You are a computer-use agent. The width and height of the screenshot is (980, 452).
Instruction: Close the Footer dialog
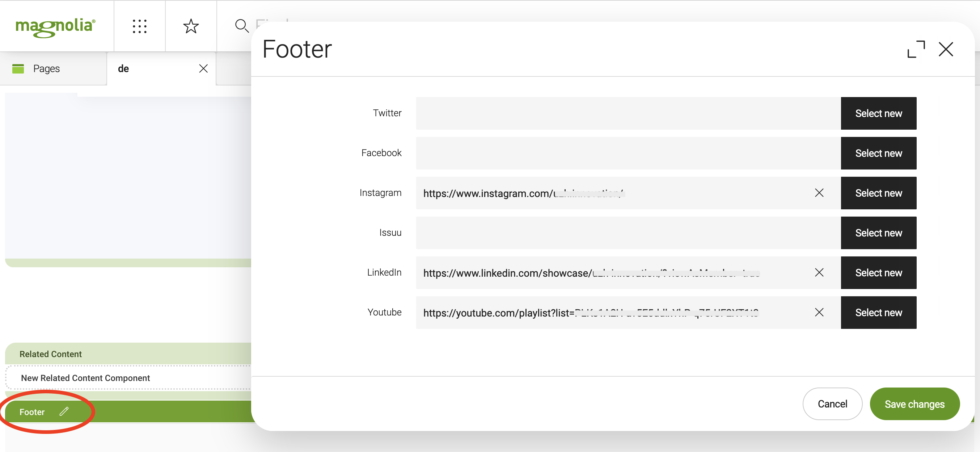[946, 50]
